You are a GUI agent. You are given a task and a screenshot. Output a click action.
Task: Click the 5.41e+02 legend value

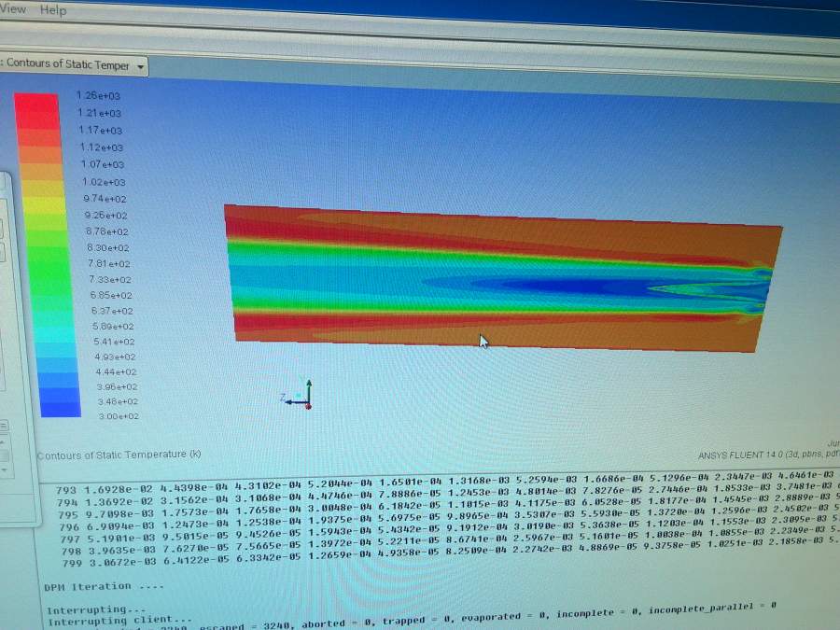(114, 342)
